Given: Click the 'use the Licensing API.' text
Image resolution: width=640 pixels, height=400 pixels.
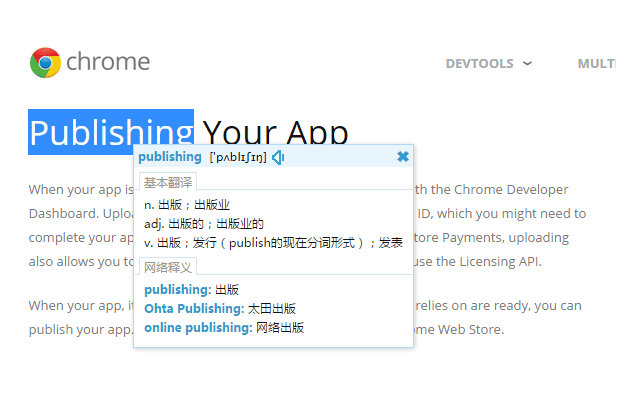Looking at the screenshot, I should point(478,262).
